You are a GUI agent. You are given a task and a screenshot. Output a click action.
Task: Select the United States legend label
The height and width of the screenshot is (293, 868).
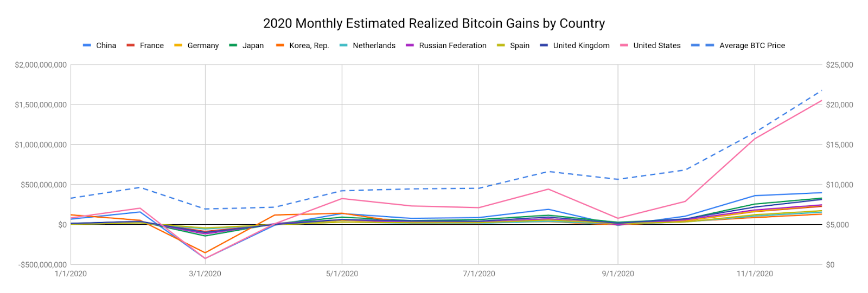point(656,45)
